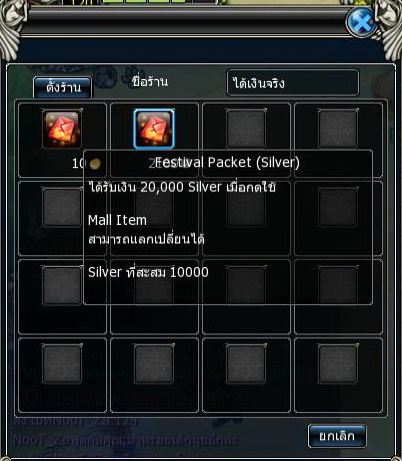Click the Mall Item text in tooltip
Screen dimensions: 402x461
pos(117,220)
